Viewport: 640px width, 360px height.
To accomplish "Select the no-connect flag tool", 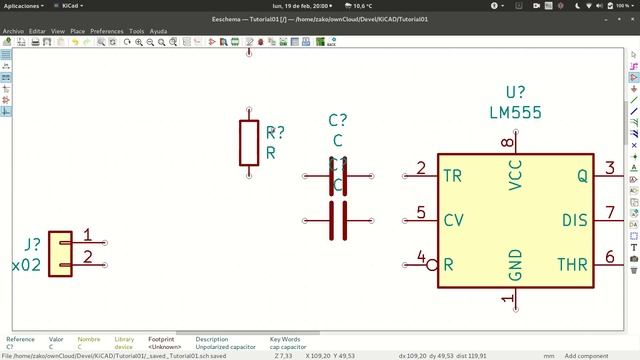I will click(634, 145).
